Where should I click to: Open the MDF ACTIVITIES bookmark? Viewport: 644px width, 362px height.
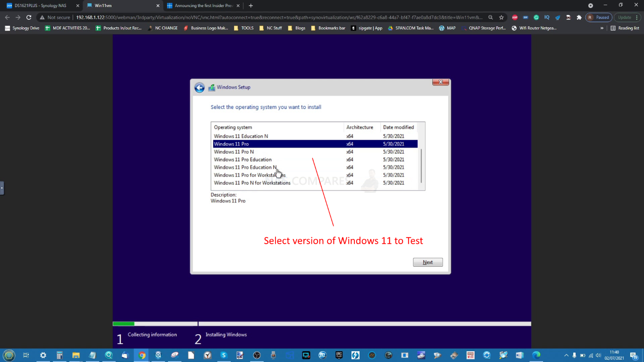[x=67, y=28]
